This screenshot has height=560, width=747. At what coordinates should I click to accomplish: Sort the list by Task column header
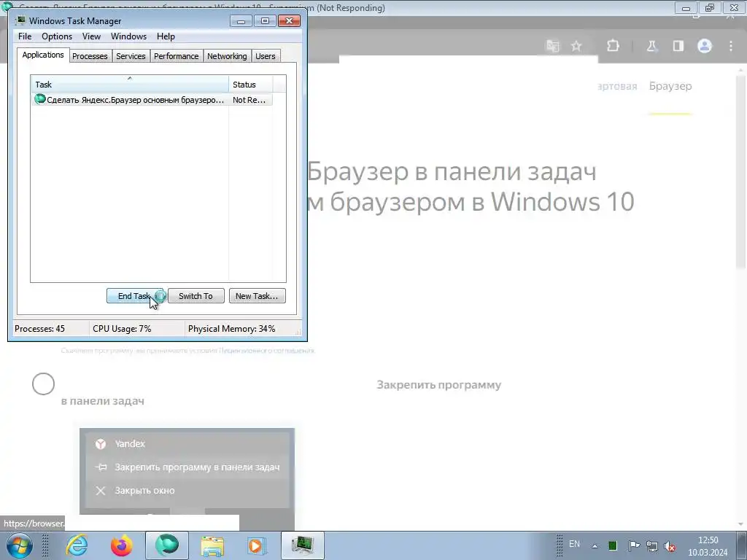pos(130,85)
